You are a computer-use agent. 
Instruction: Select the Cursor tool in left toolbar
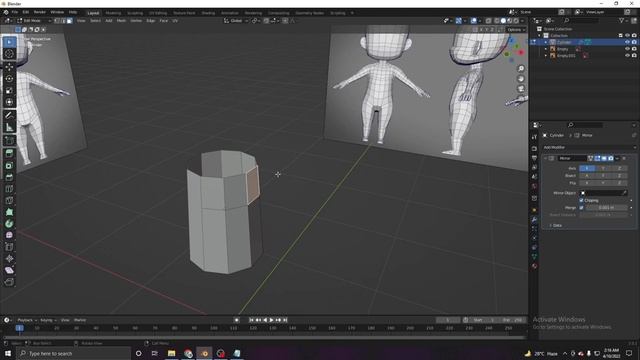tap(9, 54)
